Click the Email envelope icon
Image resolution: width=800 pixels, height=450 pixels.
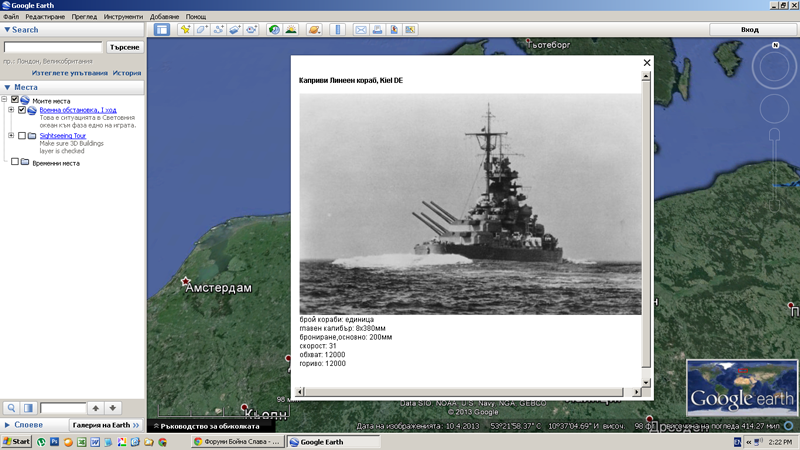(x=361, y=30)
